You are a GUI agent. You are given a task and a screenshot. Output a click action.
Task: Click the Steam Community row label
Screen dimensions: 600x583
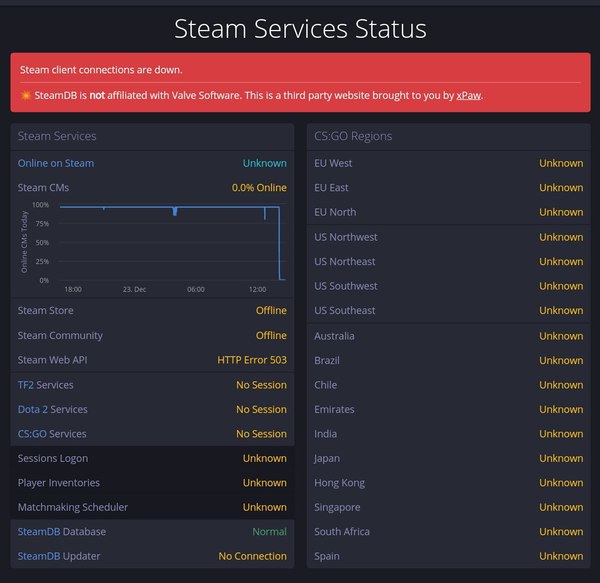pos(60,335)
